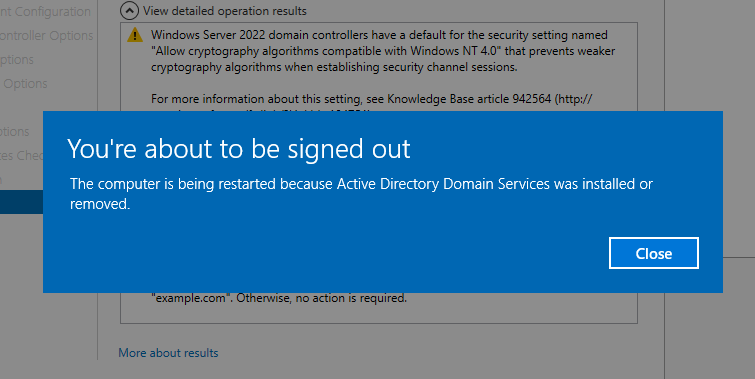Select the DNS Options step below Controller Options
Viewport: 755px width, 379px height.
pos(17,60)
